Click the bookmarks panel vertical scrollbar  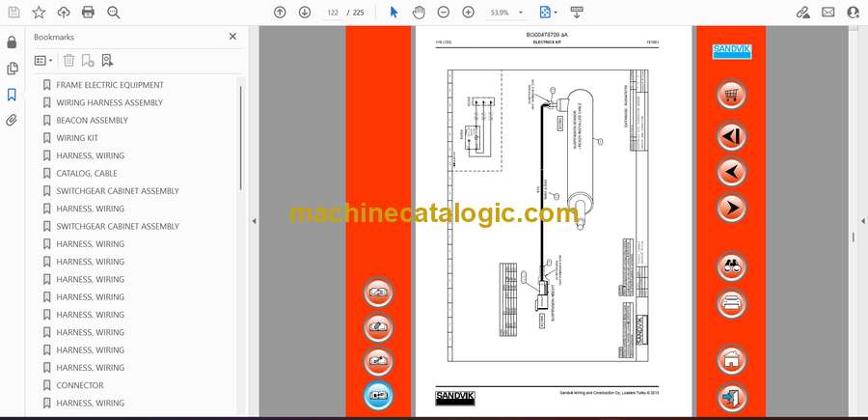pyautogui.click(x=241, y=138)
